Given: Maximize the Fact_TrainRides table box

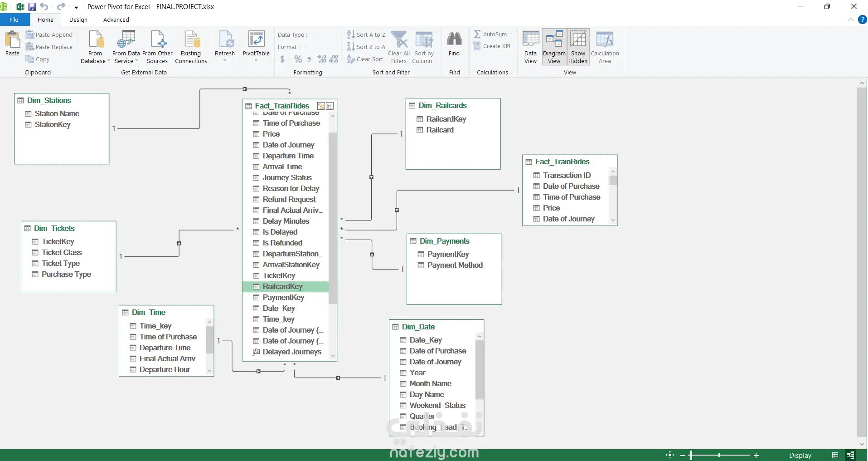Looking at the screenshot, I should click(330, 106).
